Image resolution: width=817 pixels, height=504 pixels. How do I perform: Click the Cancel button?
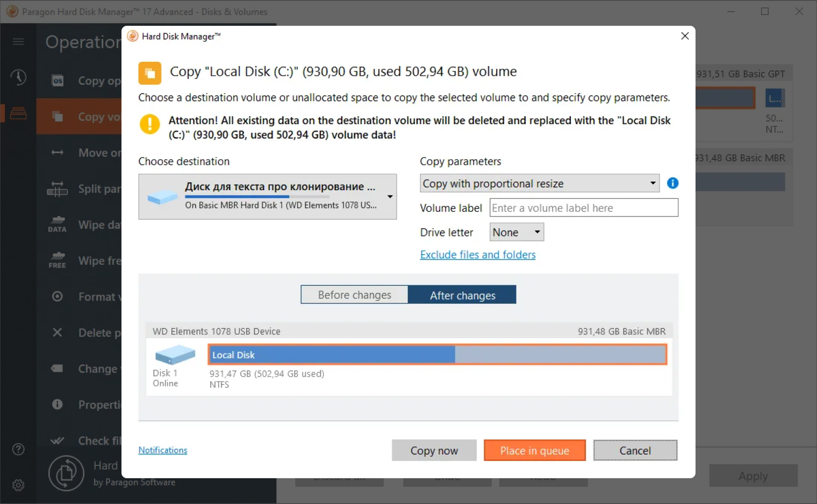pyautogui.click(x=635, y=450)
